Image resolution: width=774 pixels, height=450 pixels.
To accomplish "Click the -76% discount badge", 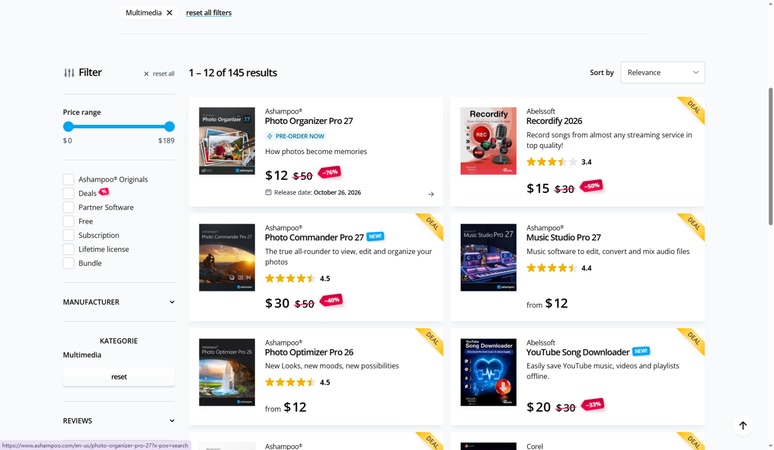I will (329, 173).
